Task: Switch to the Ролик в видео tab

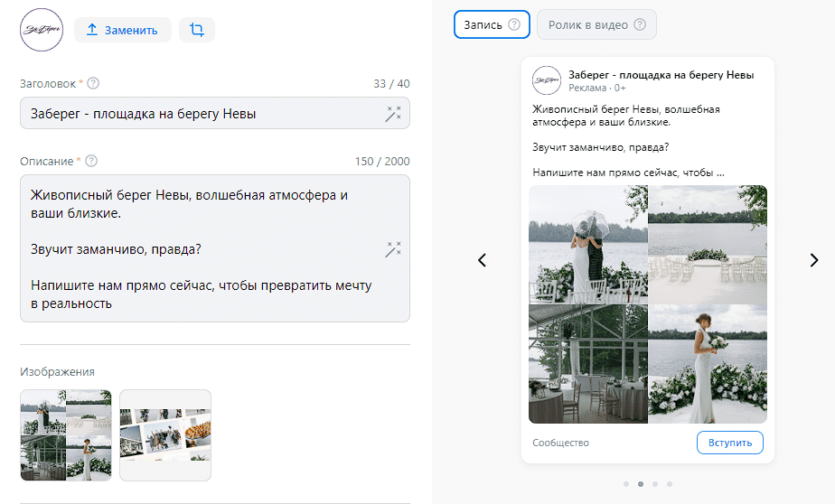Action: [x=596, y=24]
